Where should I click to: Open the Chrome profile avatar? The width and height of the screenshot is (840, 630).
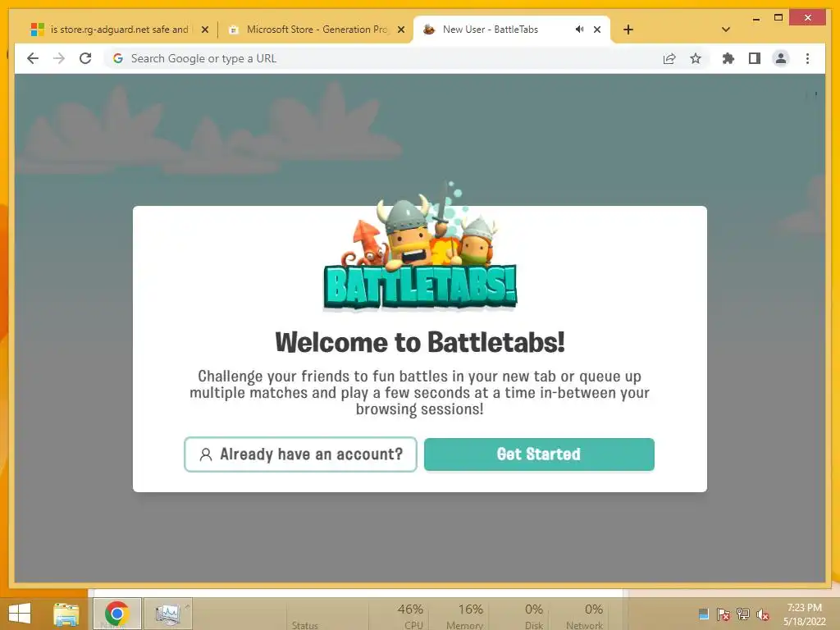point(781,58)
